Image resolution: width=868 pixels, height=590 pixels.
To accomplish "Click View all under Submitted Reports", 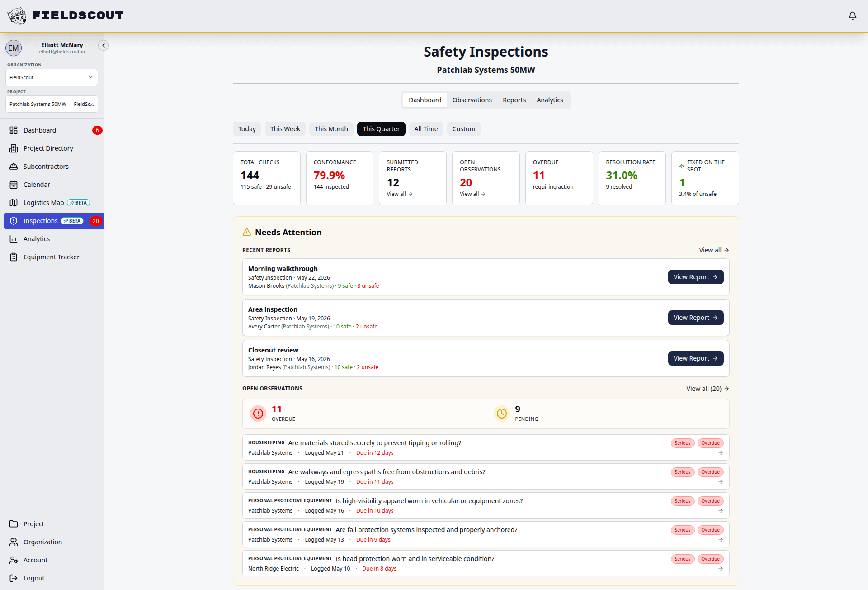I will 400,194.
